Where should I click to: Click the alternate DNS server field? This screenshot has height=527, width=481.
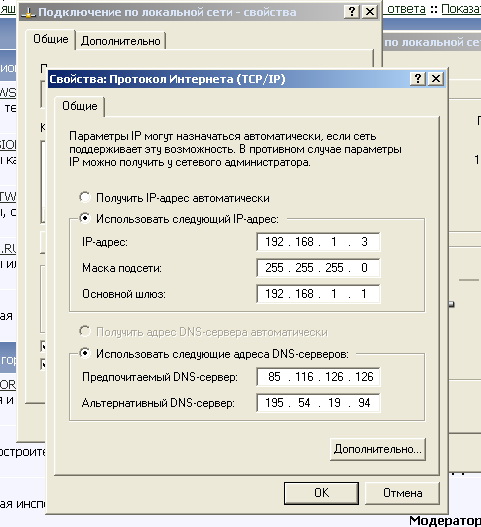pyautogui.click(x=318, y=403)
